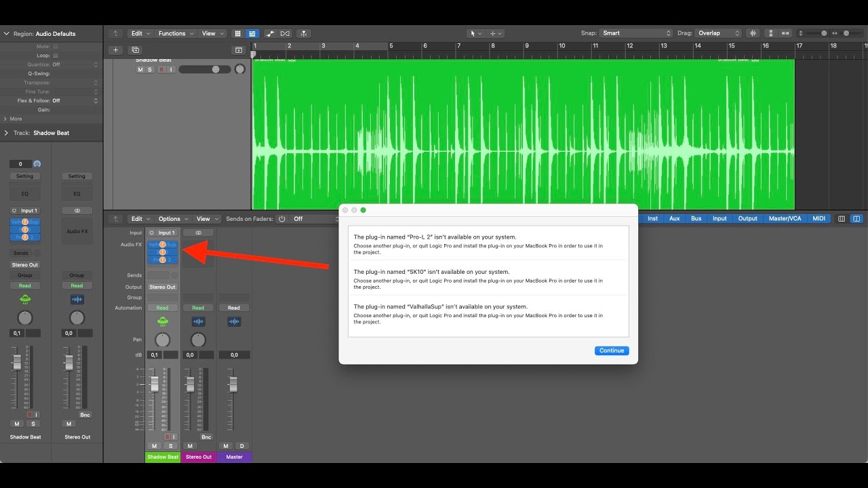Switch mixer to wide channel strips icon
Screen dimensions: 868x488
[856, 219]
